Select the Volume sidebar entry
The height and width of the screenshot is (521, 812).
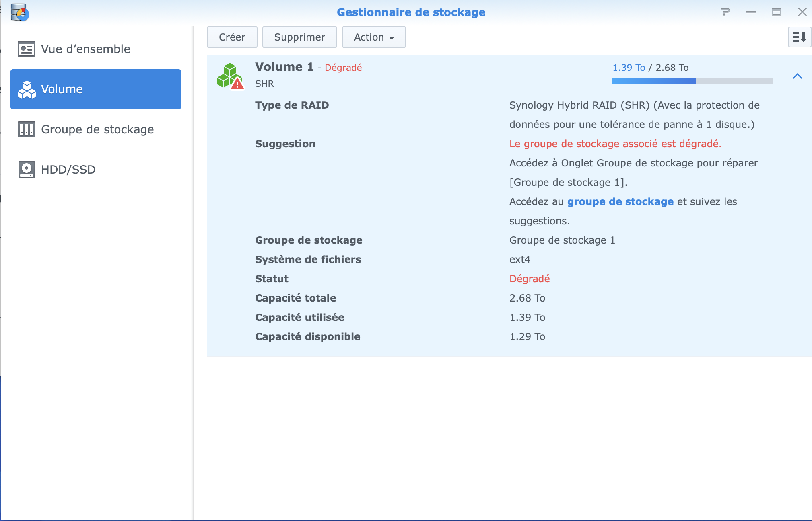pos(96,89)
